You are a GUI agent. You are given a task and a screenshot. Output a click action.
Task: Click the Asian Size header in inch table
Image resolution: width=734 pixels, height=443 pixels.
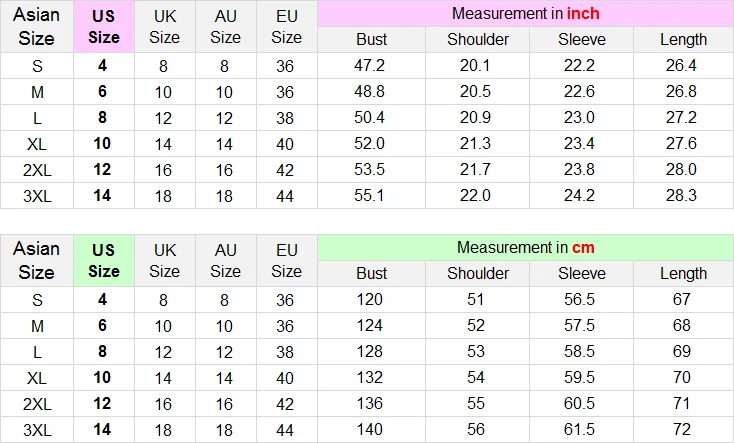(37, 27)
